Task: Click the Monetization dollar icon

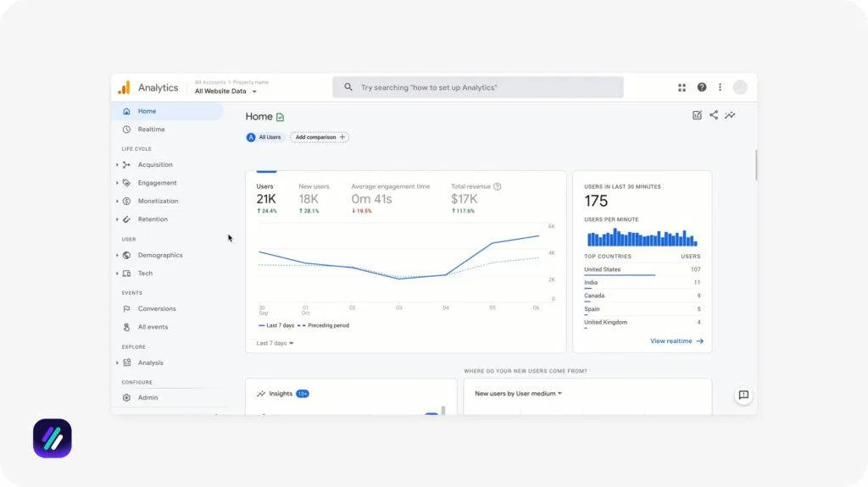Action: [127, 201]
